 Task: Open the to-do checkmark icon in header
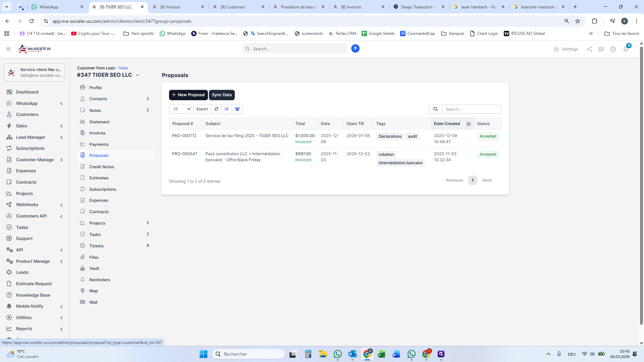pos(601,49)
